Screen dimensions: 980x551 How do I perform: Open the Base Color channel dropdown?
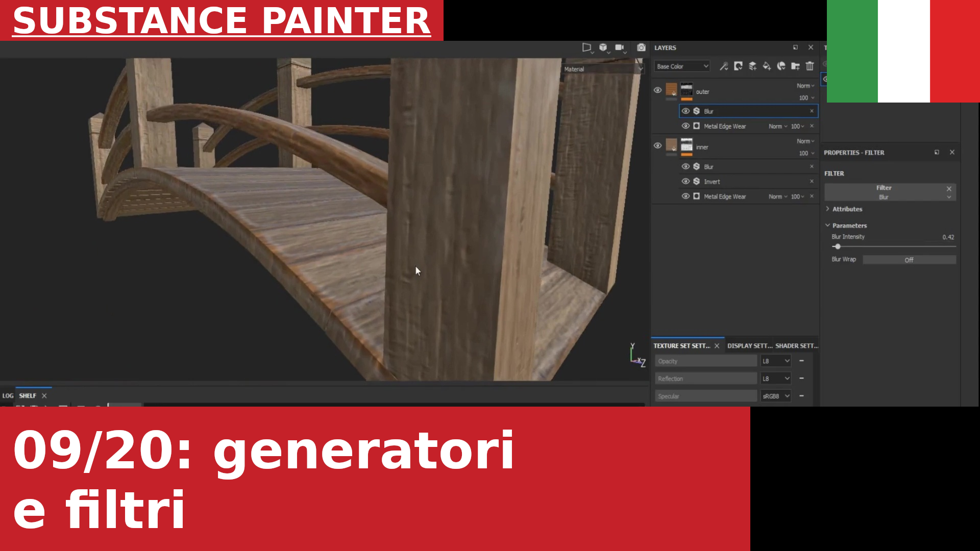pos(682,66)
